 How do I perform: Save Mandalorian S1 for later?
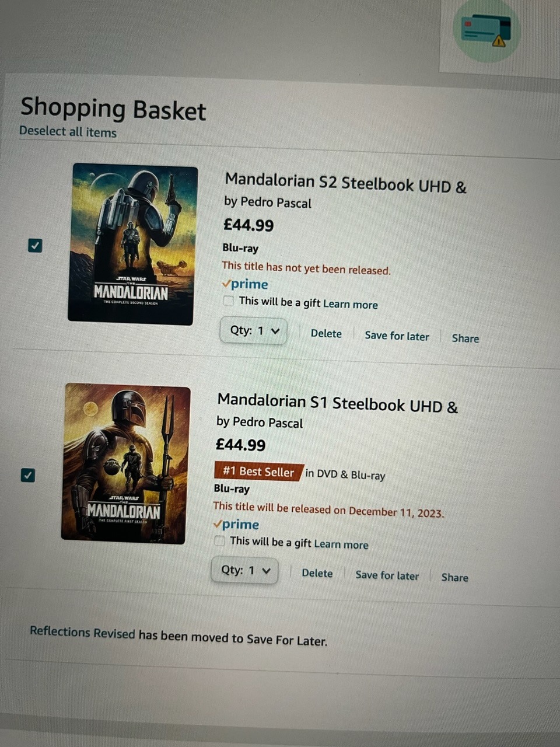387,575
